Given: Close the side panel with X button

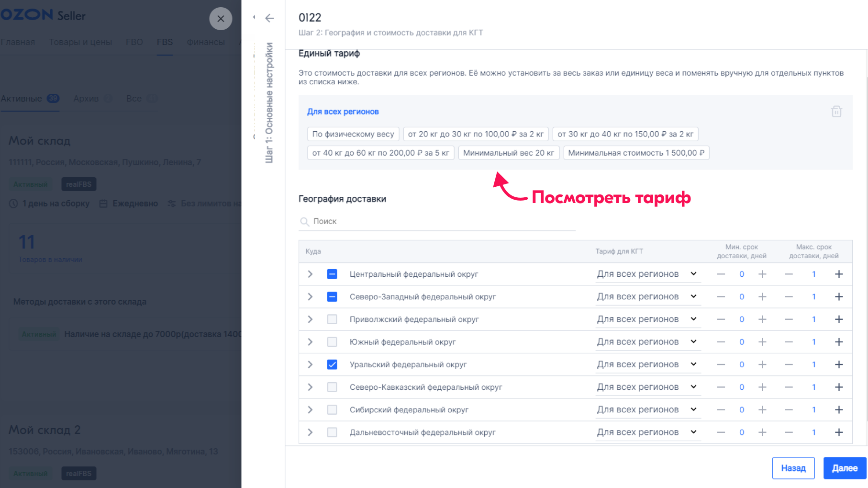Looking at the screenshot, I should [221, 19].
